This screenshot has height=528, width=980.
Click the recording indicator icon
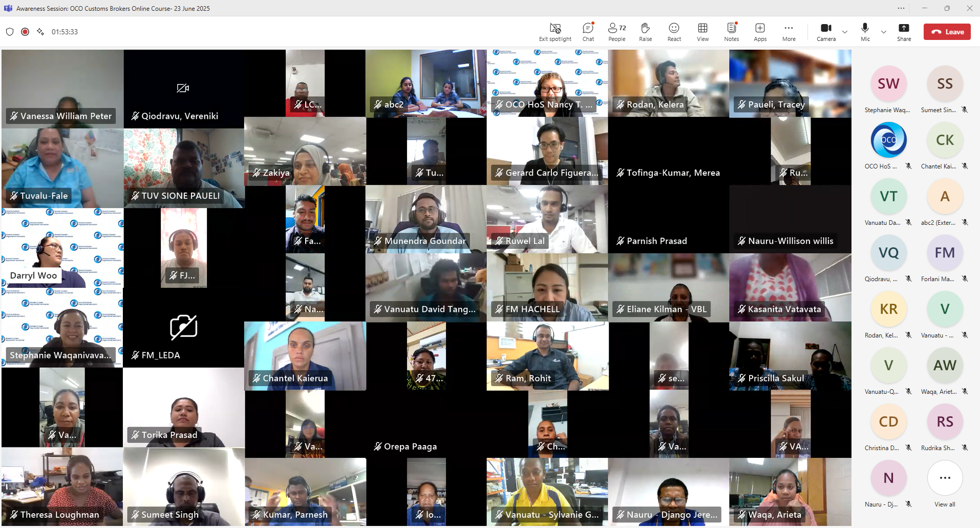click(25, 32)
